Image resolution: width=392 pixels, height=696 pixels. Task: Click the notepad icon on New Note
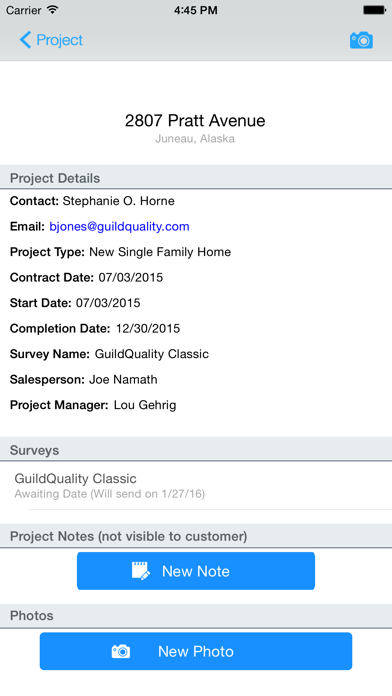[141, 571]
